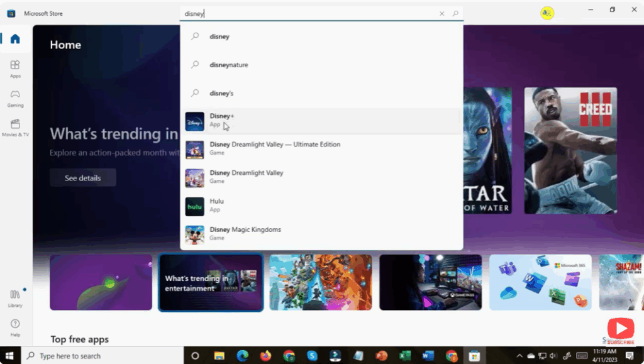Open Avatar Way of Water poster
The height and width of the screenshot is (364, 644).
pyautogui.click(x=487, y=151)
